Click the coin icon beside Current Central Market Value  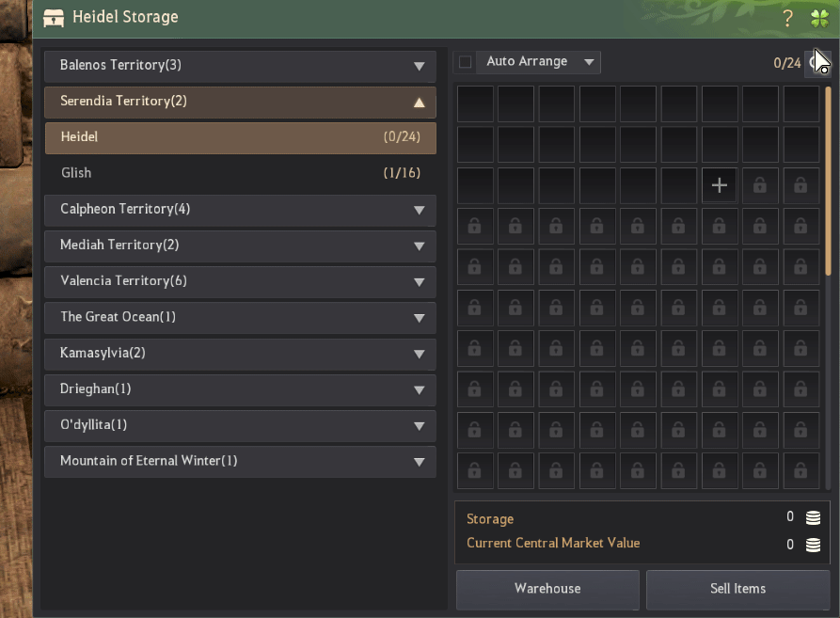[x=813, y=545]
